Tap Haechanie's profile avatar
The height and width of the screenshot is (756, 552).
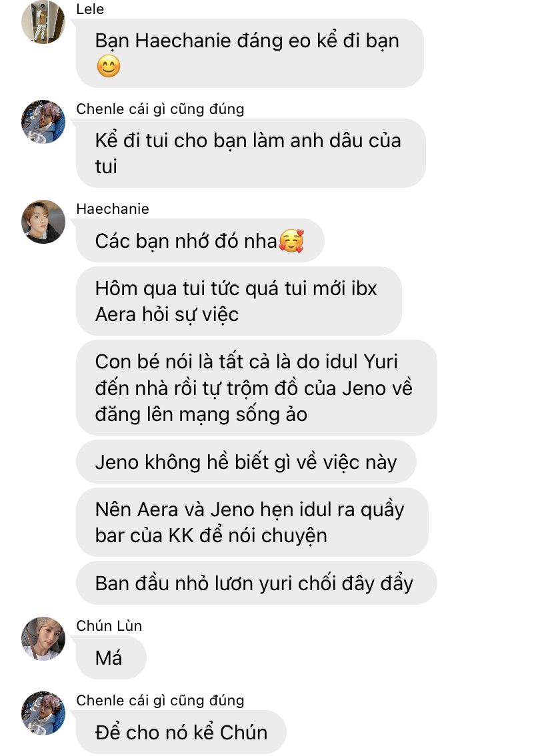43,222
